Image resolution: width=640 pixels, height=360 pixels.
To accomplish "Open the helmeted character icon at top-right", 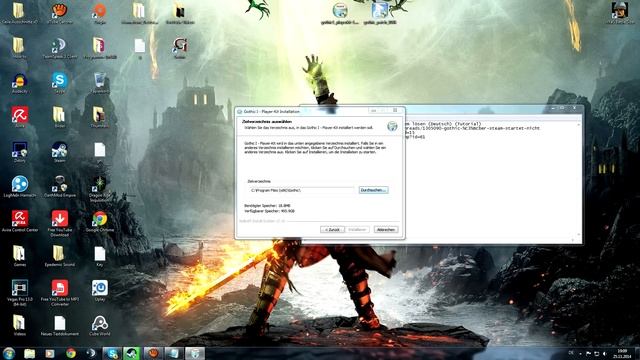I will tap(620, 12).
